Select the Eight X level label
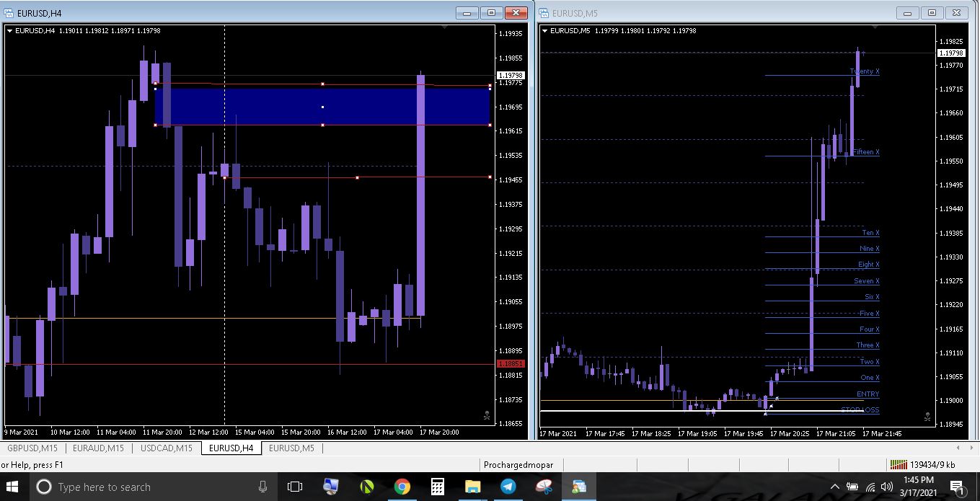Viewport: 980px width, 501px height. pos(869,265)
